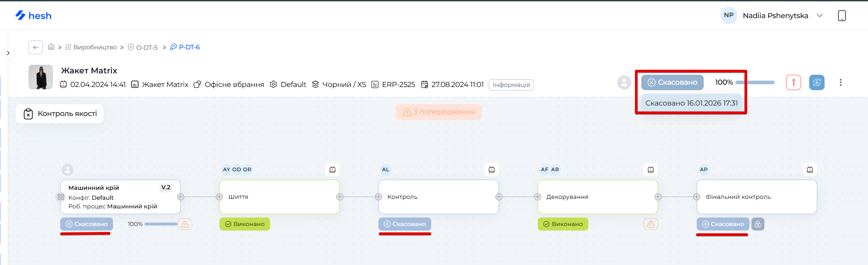Click the 3 попередження warnings badge

(x=439, y=112)
